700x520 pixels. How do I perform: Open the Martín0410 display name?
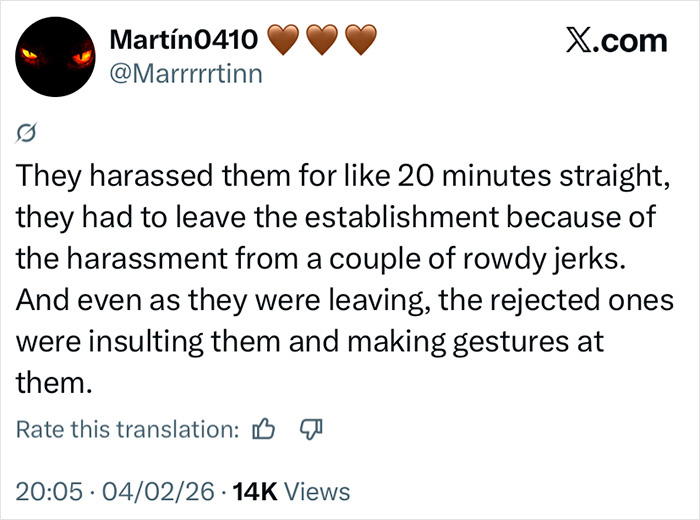185,40
